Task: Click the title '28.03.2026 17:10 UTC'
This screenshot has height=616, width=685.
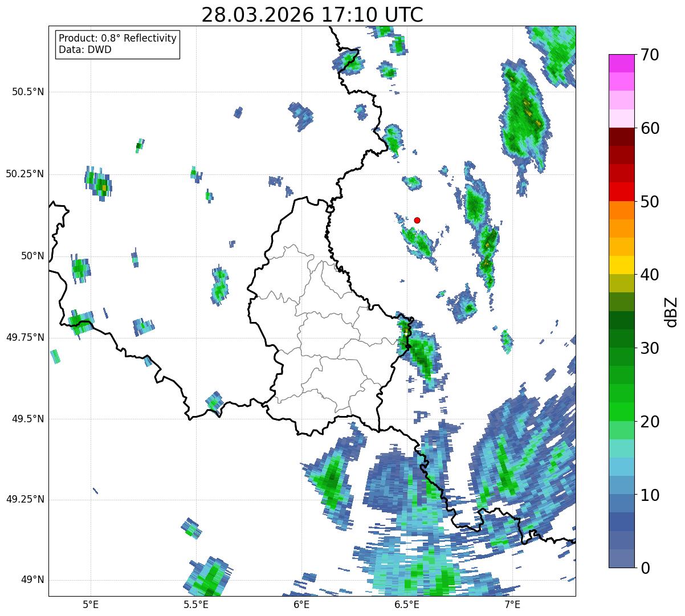Action: pyautogui.click(x=312, y=15)
